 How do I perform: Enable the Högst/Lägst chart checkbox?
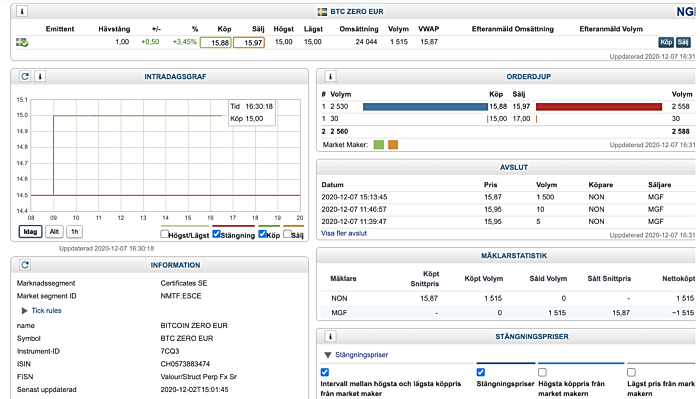tap(164, 234)
